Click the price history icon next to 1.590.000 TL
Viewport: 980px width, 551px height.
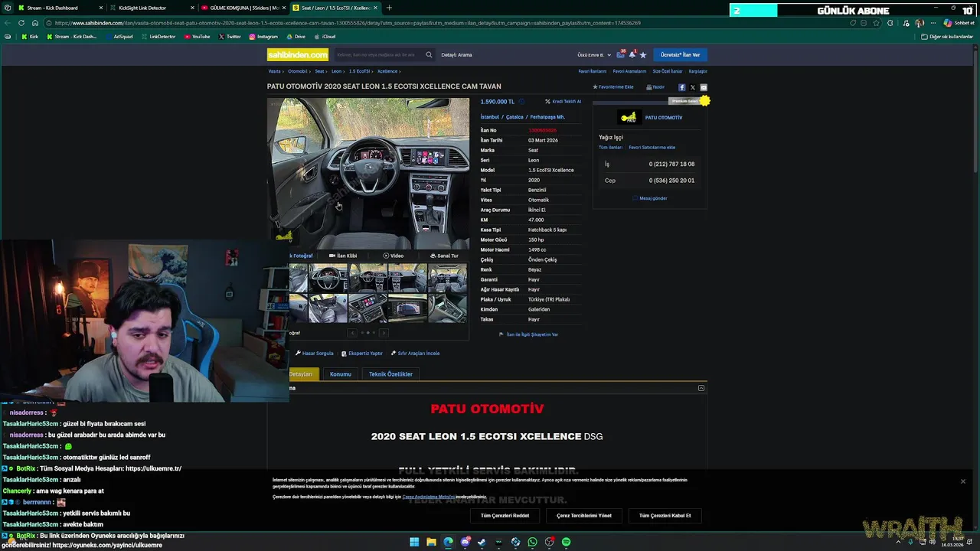(522, 101)
